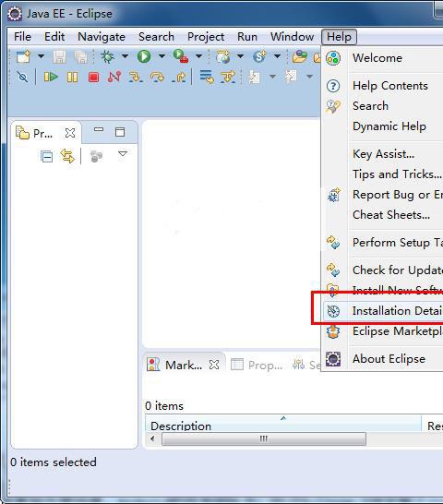Open the Search menu in menu bar
The image size is (443, 504).
click(156, 37)
